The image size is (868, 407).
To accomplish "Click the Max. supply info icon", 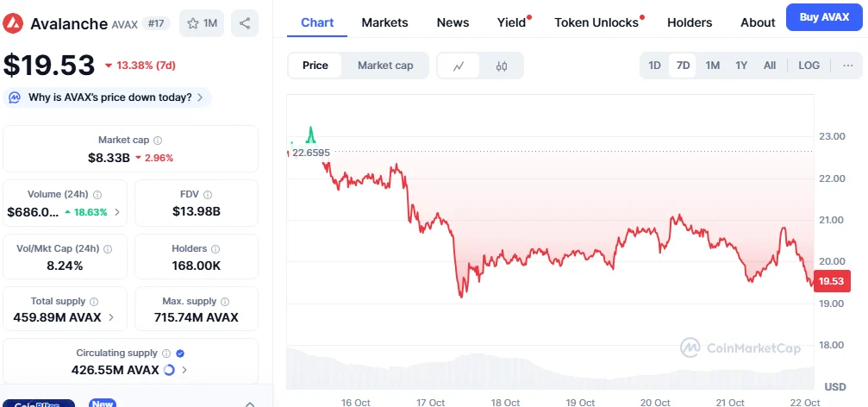I will [x=226, y=302].
